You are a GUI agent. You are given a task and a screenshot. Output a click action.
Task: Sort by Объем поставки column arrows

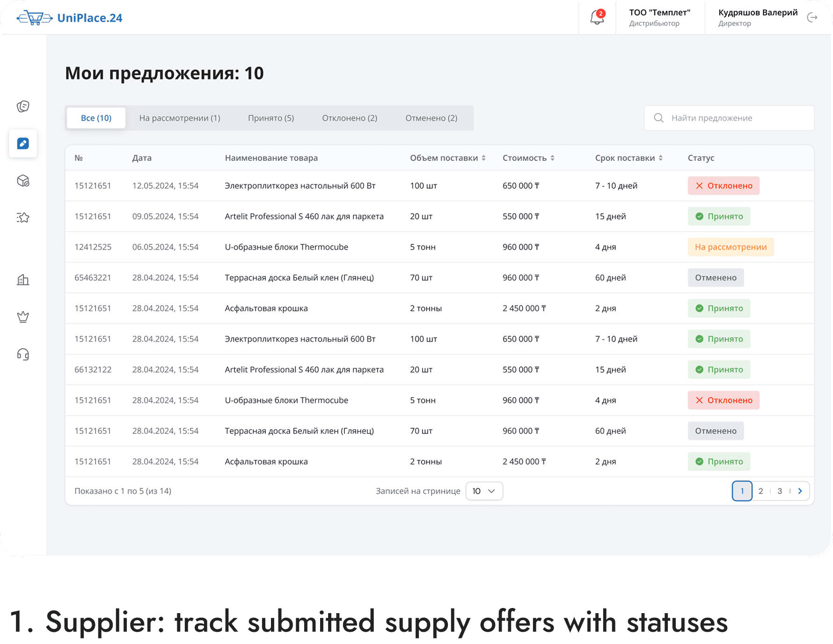pyautogui.click(x=483, y=158)
